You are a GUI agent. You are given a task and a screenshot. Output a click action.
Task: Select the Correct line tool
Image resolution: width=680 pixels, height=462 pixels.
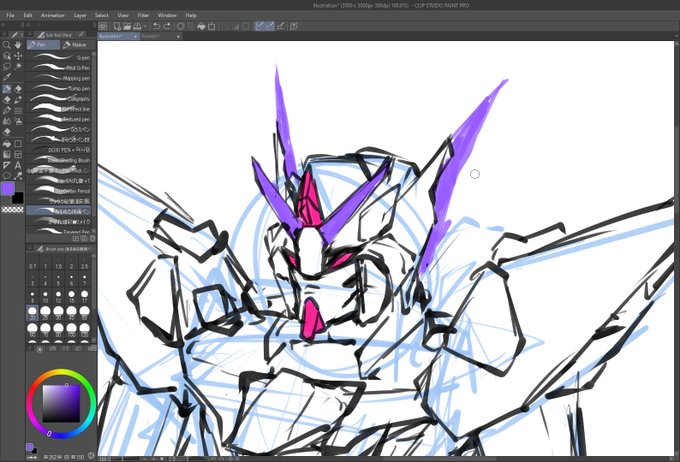click(x=18, y=176)
